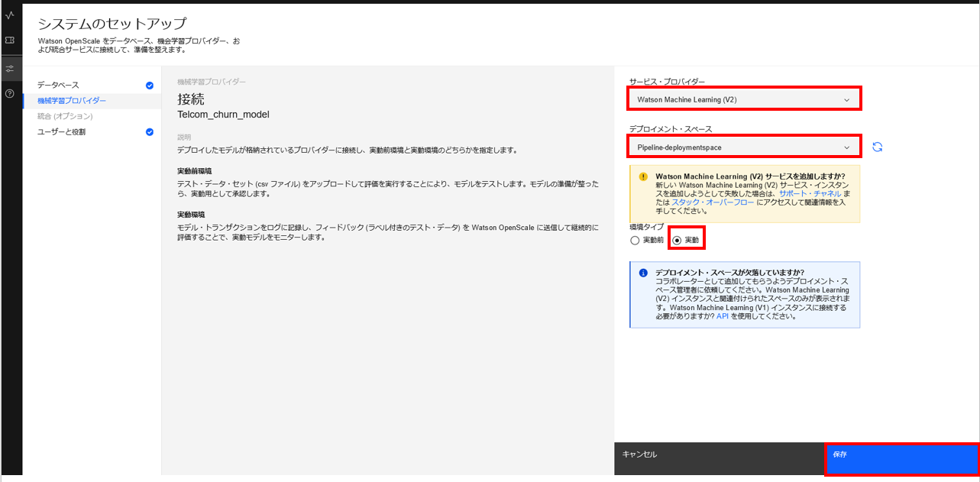
Task: Click the Telcom_churn_model connection name
Action: (x=223, y=115)
